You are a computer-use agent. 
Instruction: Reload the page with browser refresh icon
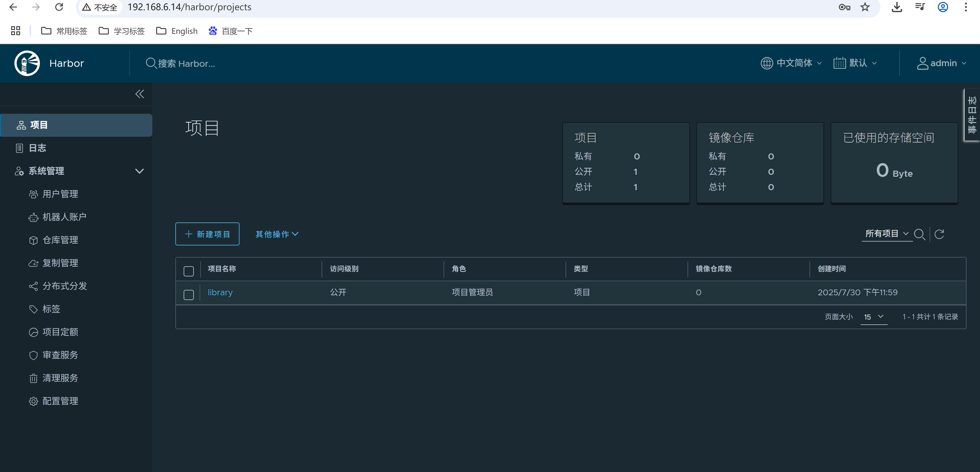(x=59, y=7)
